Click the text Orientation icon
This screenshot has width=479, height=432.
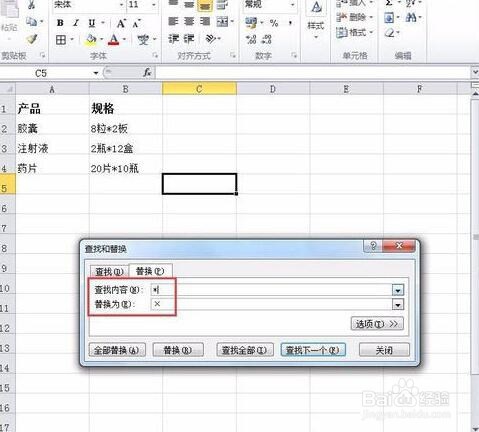pos(211,39)
